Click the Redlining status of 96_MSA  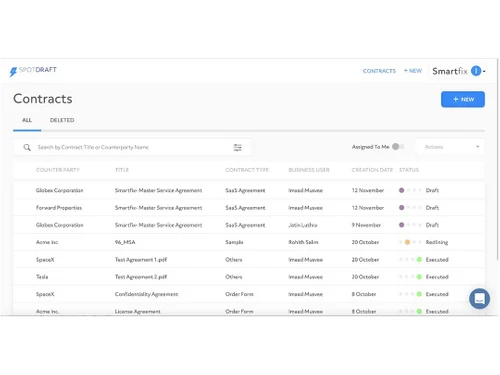coord(437,242)
